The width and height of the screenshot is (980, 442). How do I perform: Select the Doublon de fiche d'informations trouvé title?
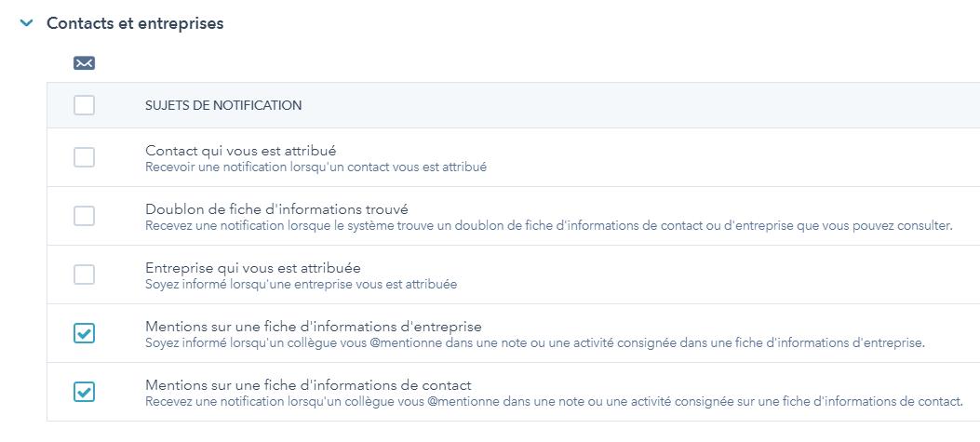(x=276, y=208)
